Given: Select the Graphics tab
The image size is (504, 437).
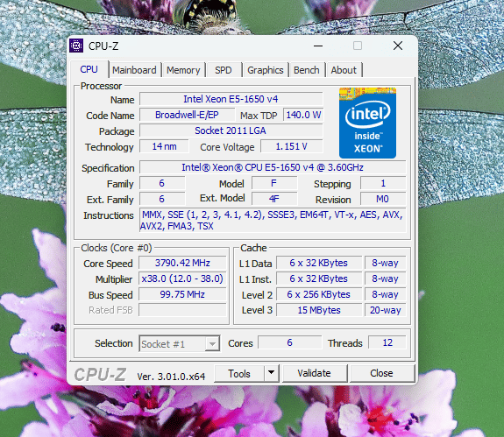Looking at the screenshot, I should point(266,70).
